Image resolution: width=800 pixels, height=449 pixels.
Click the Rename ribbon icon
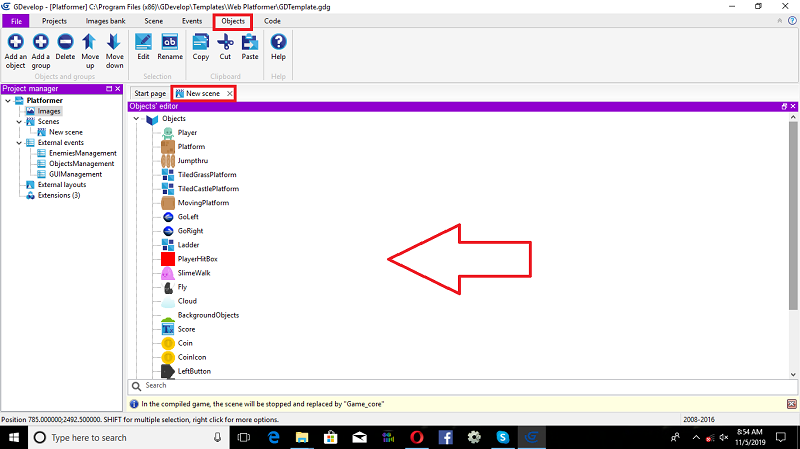tap(169, 42)
